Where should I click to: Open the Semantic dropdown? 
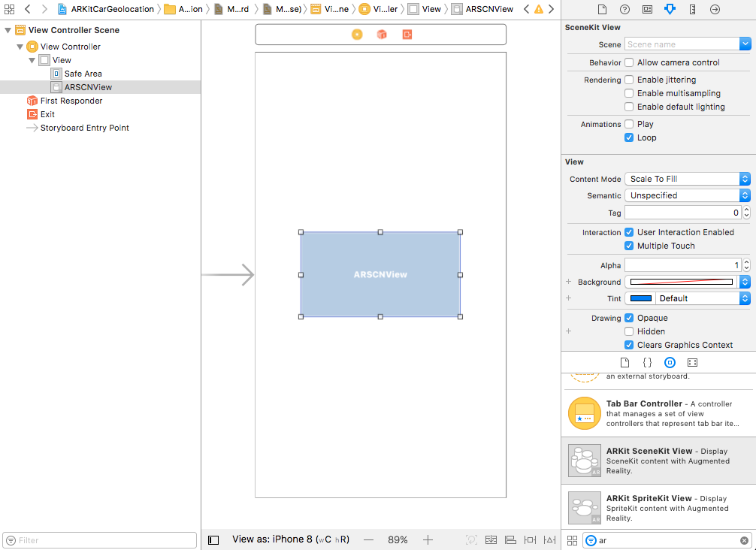[687, 195]
